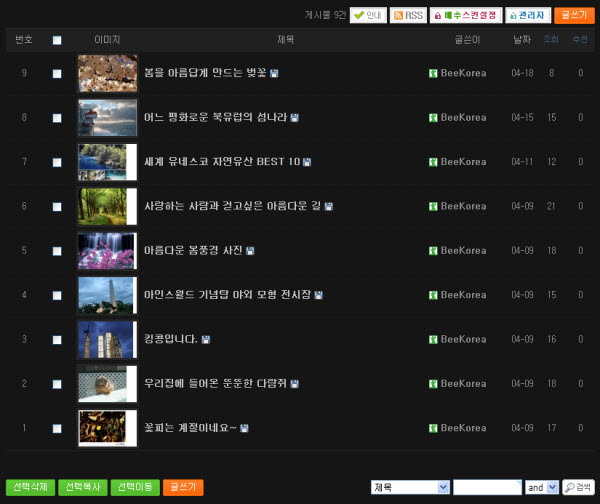Check the box for post number 3
The height and width of the screenshot is (504, 600).
[57, 340]
